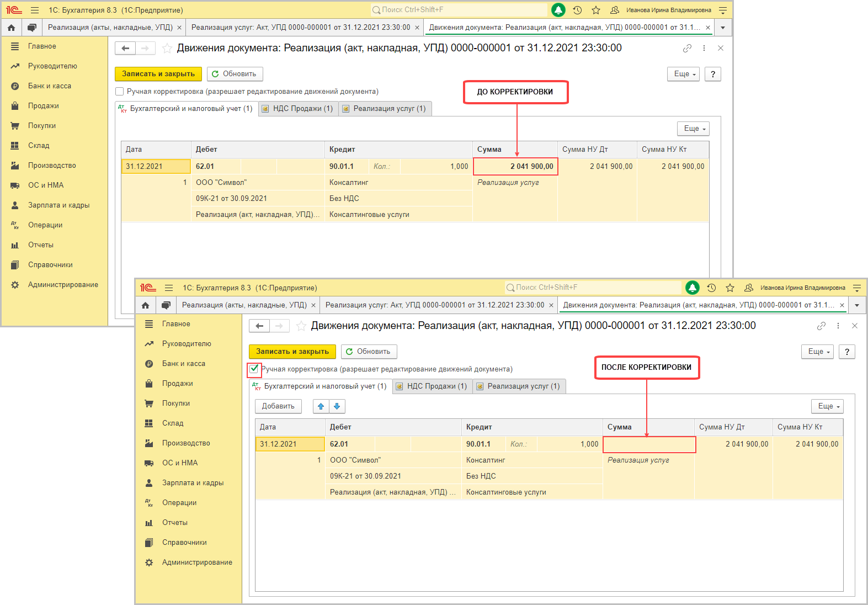Click Дебет account 62.01 in back window
The width and height of the screenshot is (868, 605).
[x=205, y=167]
